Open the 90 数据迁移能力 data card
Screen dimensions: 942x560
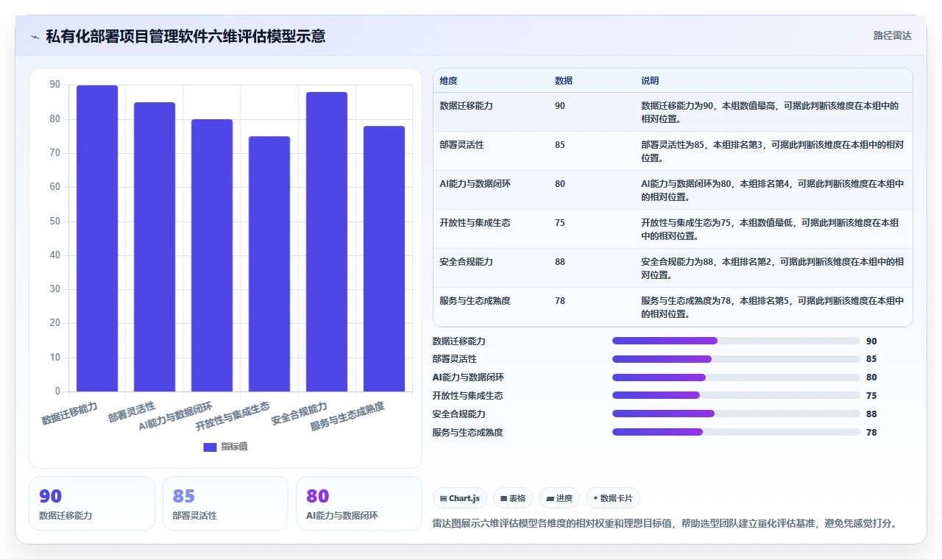(92, 503)
